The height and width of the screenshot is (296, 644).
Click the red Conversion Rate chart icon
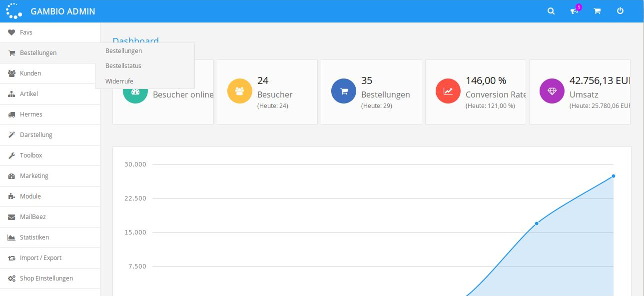(x=448, y=91)
